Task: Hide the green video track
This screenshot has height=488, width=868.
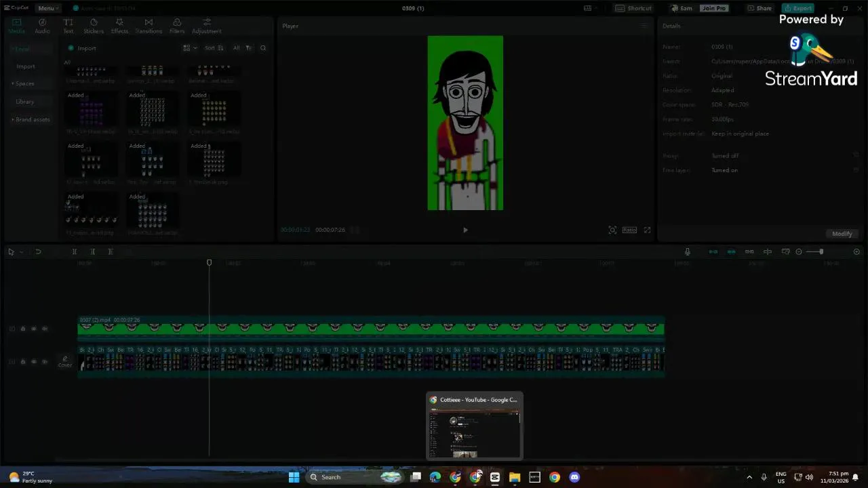Action: pos(34,329)
